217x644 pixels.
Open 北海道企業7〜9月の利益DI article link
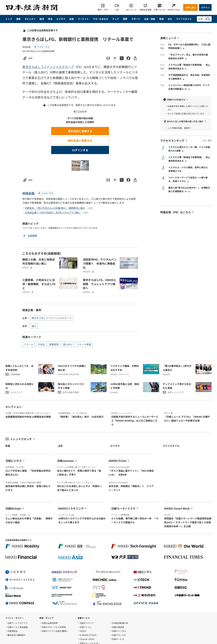pos(53,212)
